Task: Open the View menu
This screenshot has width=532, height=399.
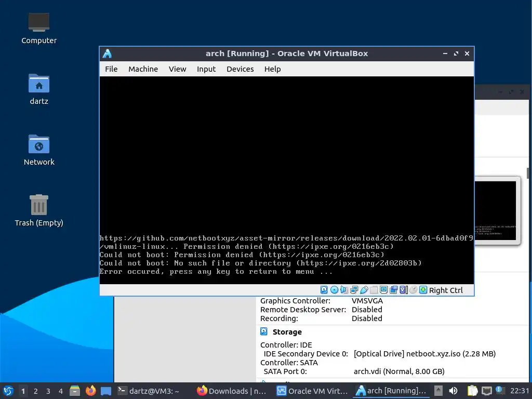Action: click(x=178, y=69)
